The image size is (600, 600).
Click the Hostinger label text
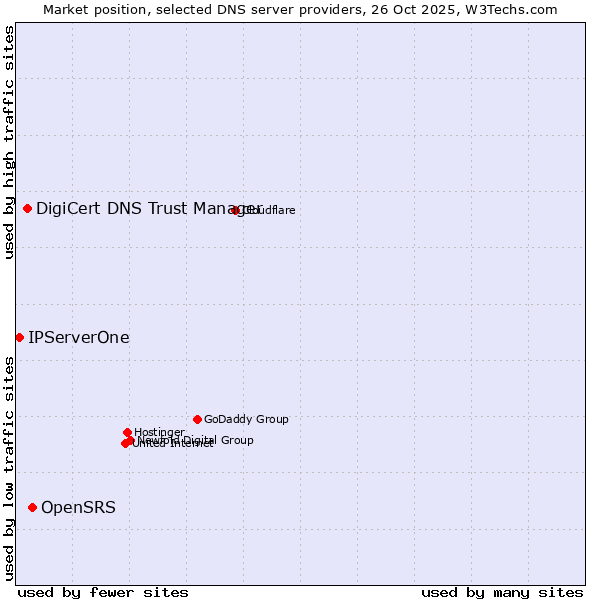click(x=159, y=432)
